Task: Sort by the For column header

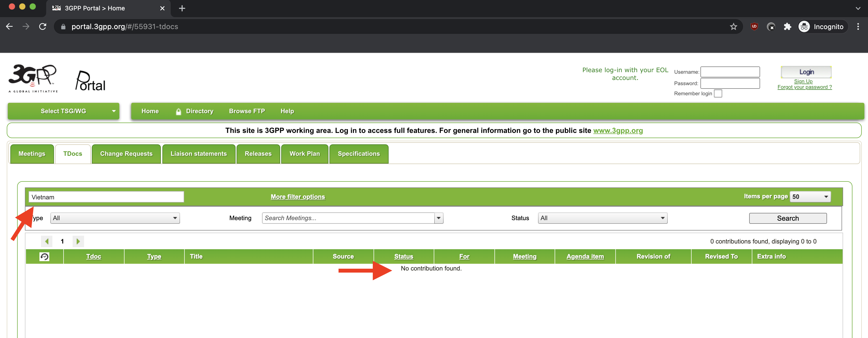Action: pyautogui.click(x=464, y=257)
